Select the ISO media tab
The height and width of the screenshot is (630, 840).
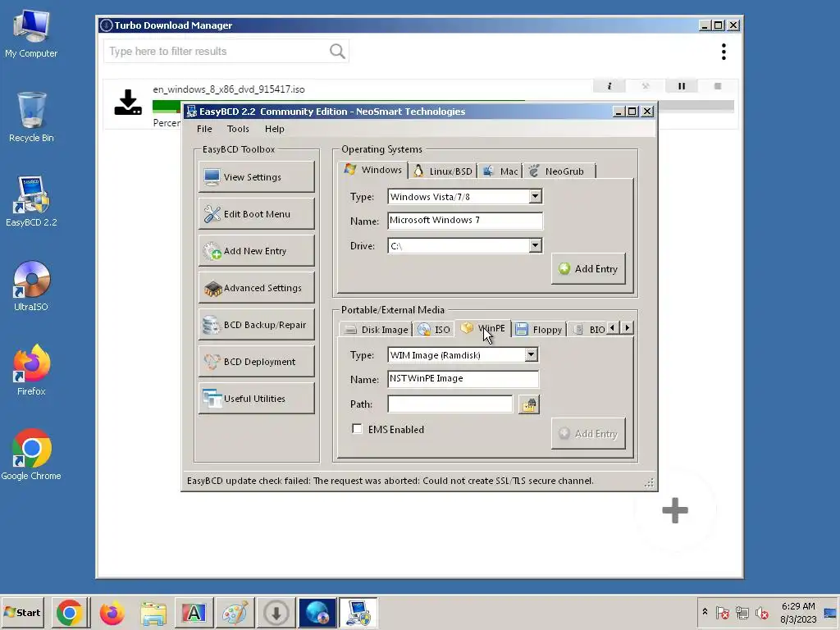tap(434, 330)
